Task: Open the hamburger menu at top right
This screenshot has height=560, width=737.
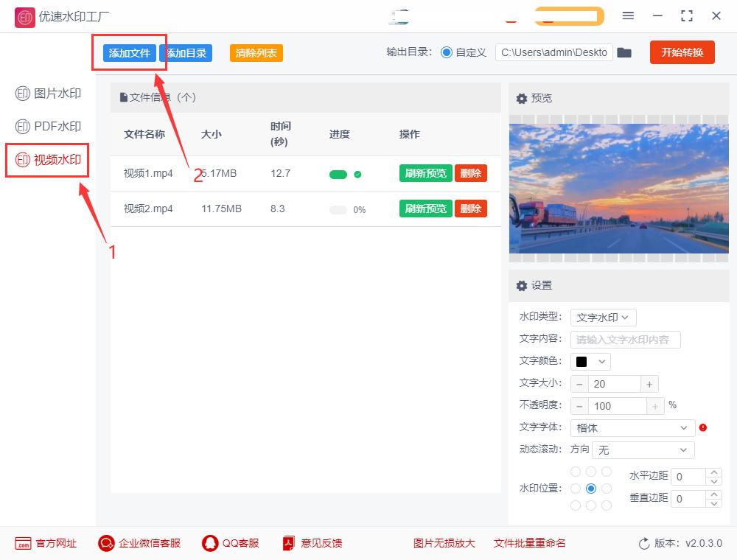Action: [629, 15]
